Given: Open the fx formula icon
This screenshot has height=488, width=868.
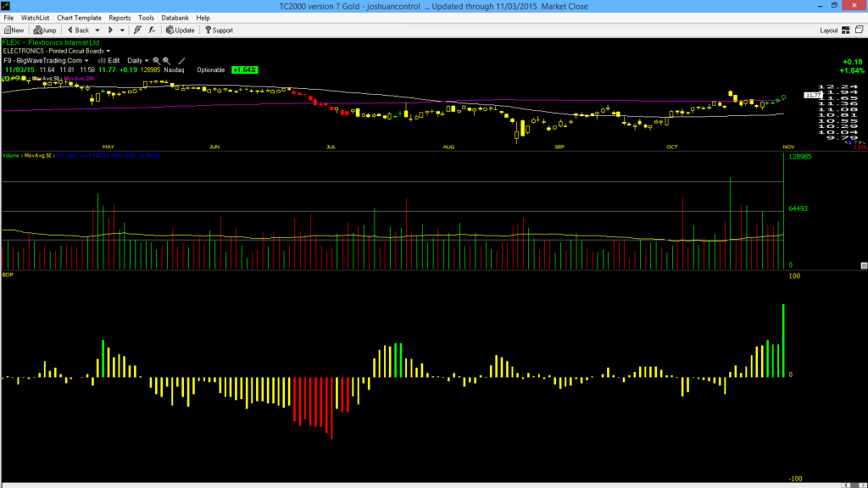Looking at the screenshot, I should tap(152, 30).
